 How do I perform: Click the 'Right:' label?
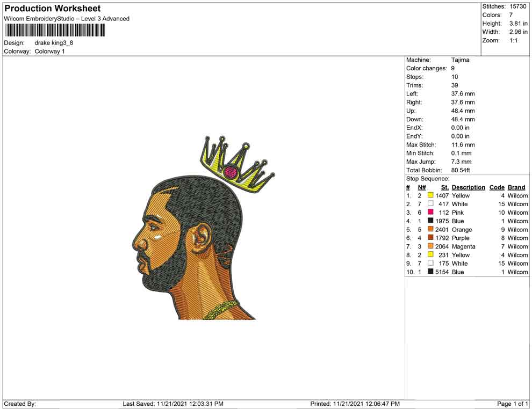[x=414, y=103]
